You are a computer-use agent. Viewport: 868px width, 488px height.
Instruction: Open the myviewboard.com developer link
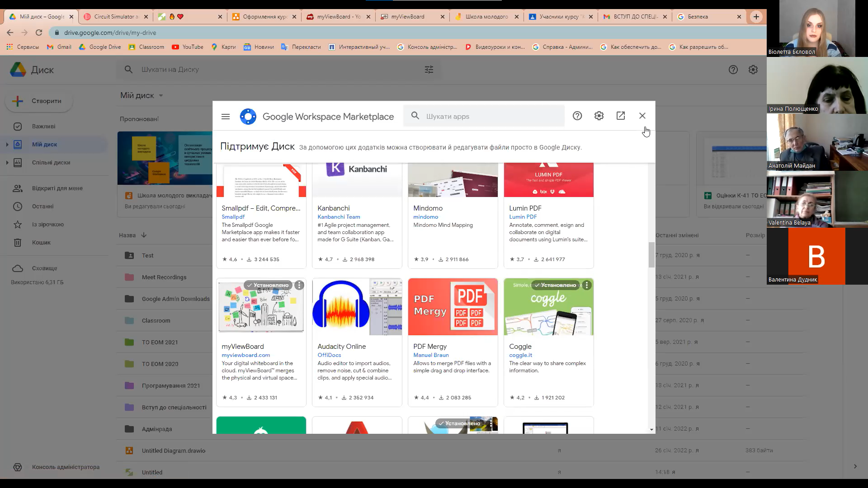(x=245, y=355)
